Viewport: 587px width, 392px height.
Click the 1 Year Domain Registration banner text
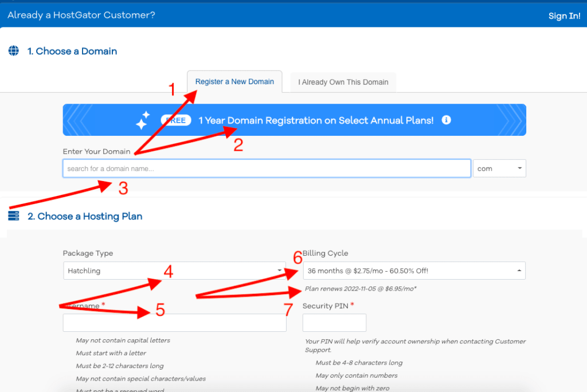[x=316, y=120]
